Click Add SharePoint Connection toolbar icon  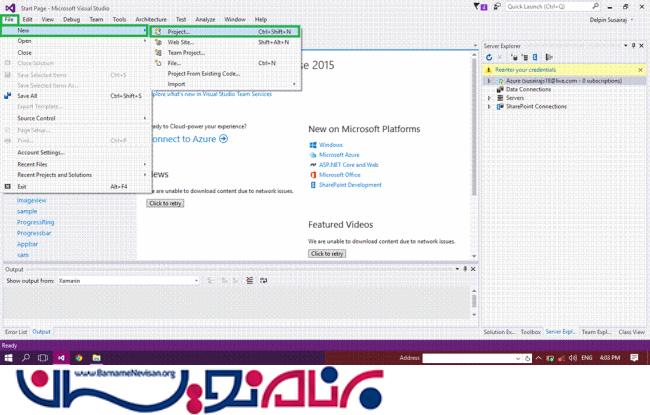535,57
